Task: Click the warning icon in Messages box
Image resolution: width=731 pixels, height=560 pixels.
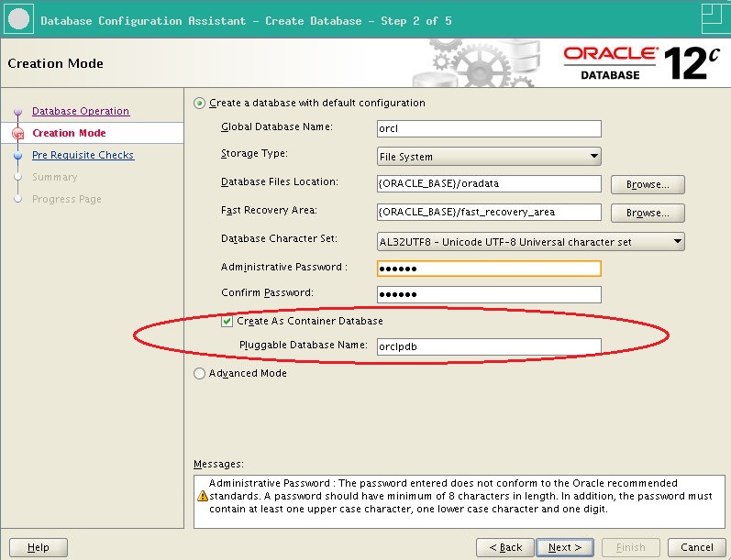Action: (x=203, y=496)
